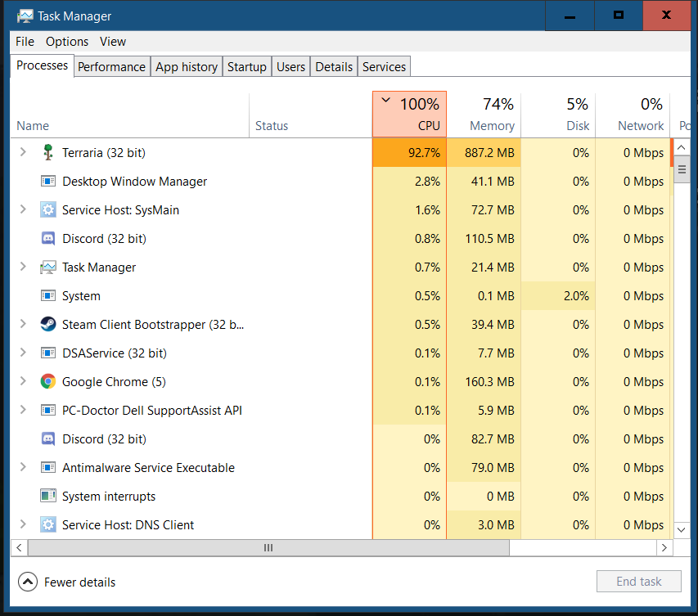Expand Antimalware Service Executable group

pyautogui.click(x=23, y=467)
